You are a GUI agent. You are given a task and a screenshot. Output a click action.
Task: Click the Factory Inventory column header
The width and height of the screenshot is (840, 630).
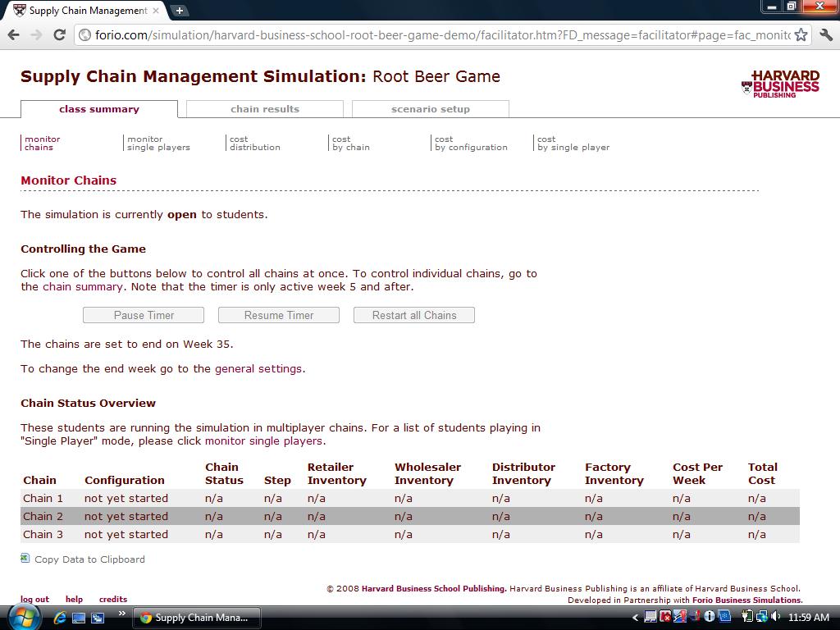pos(614,473)
